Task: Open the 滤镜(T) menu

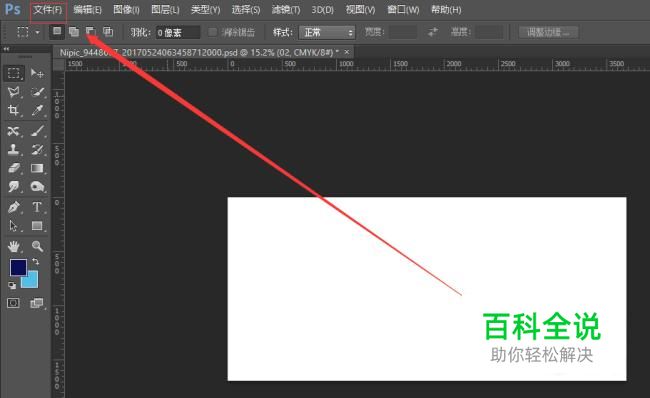Action: (x=286, y=10)
